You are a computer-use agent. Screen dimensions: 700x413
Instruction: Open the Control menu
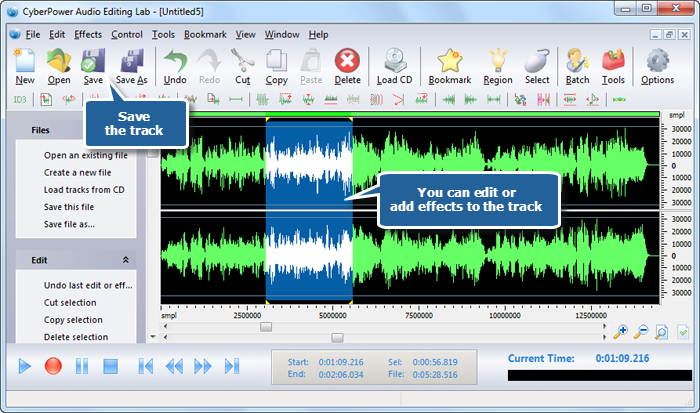(x=127, y=34)
